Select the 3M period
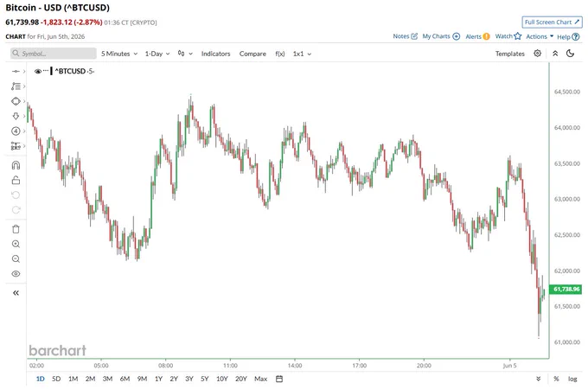The height and width of the screenshot is (389, 588). coord(107,379)
